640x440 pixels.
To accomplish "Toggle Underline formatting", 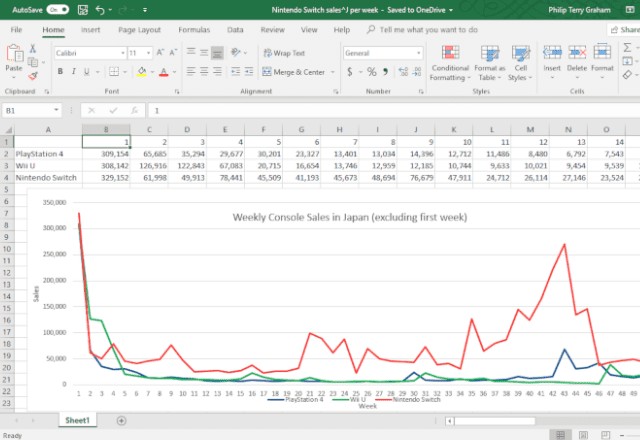I will point(87,71).
